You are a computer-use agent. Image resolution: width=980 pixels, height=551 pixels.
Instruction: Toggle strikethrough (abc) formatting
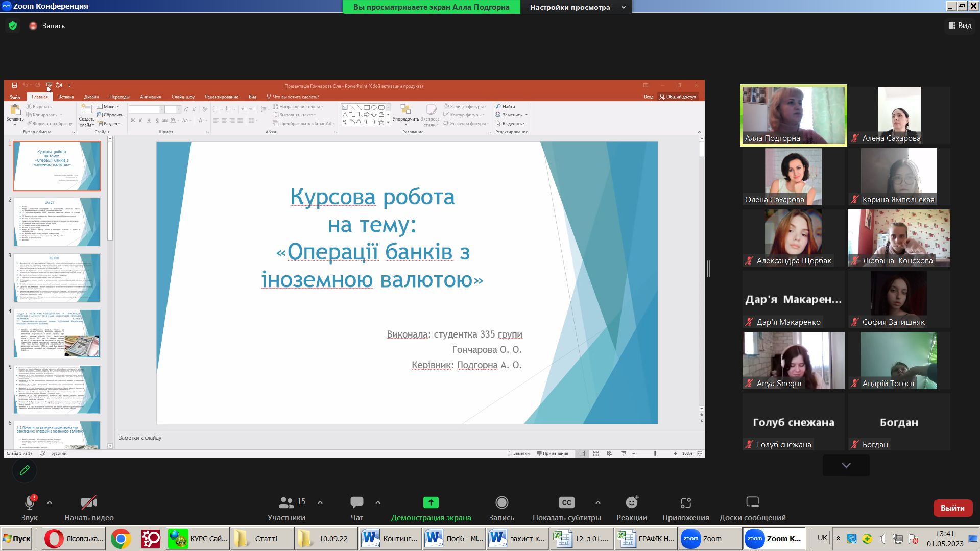point(165,121)
